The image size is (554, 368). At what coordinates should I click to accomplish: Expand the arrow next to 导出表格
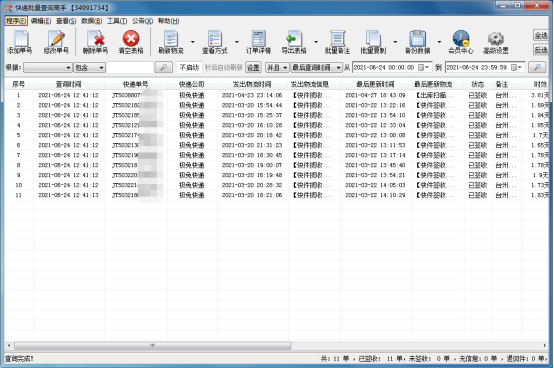[x=316, y=42]
